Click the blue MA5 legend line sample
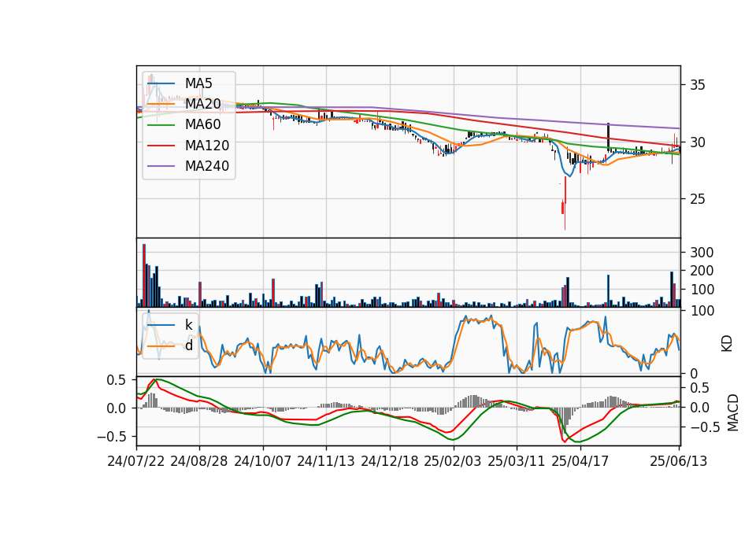Screen dimensions: 756x543 point(161,83)
